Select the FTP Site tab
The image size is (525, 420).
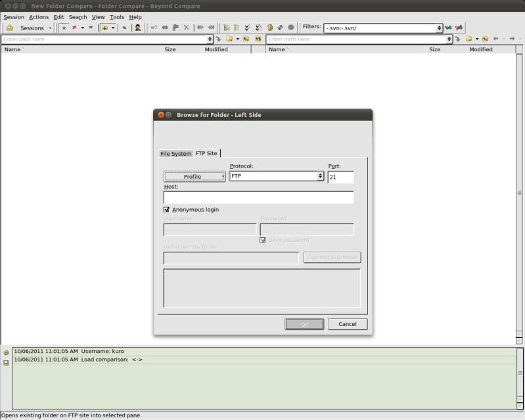pyautogui.click(x=206, y=153)
